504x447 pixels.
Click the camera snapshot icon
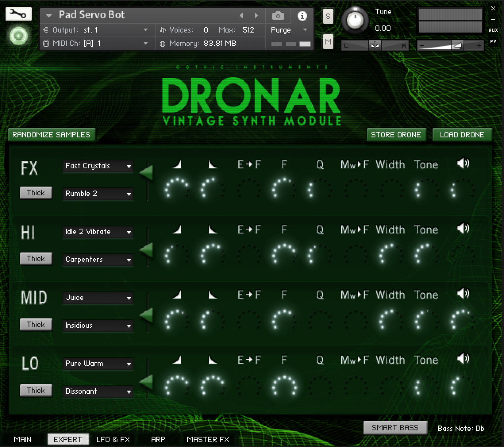278,16
